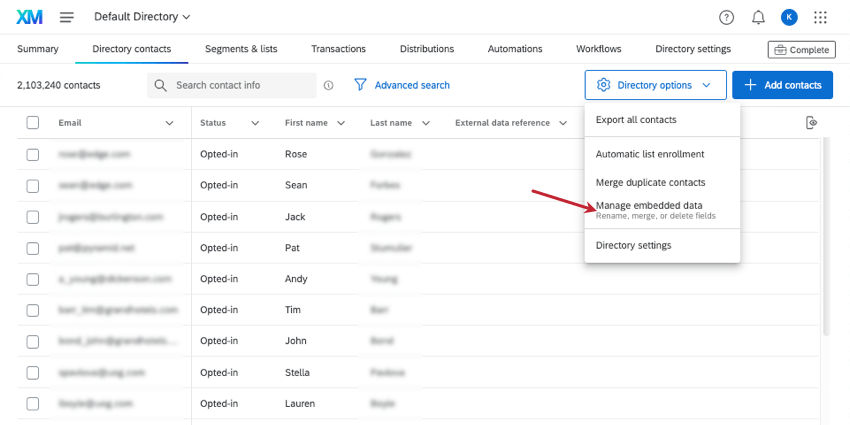Image resolution: width=850 pixels, height=425 pixels.
Task: Click the search info icon
Action: click(x=328, y=86)
